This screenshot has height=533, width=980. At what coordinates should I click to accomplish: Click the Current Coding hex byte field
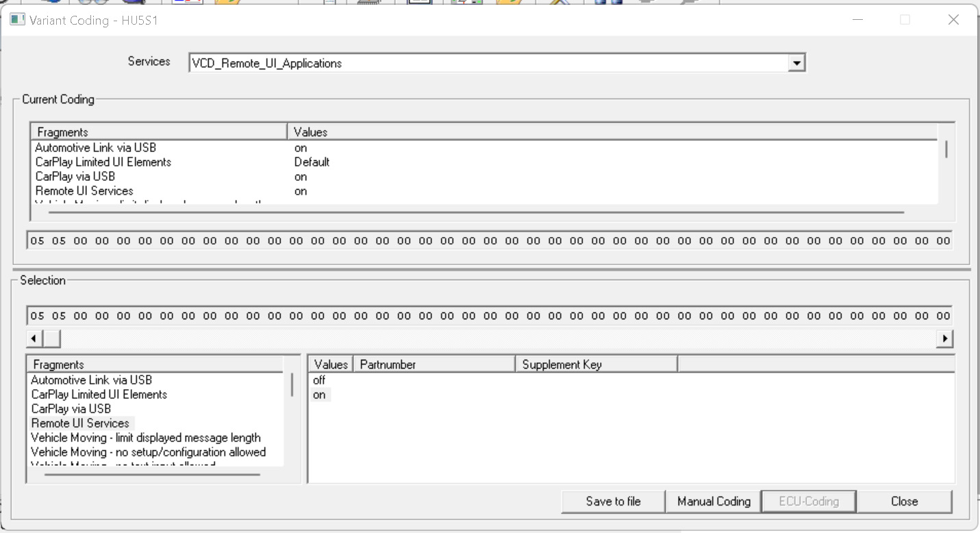pyautogui.click(x=489, y=240)
